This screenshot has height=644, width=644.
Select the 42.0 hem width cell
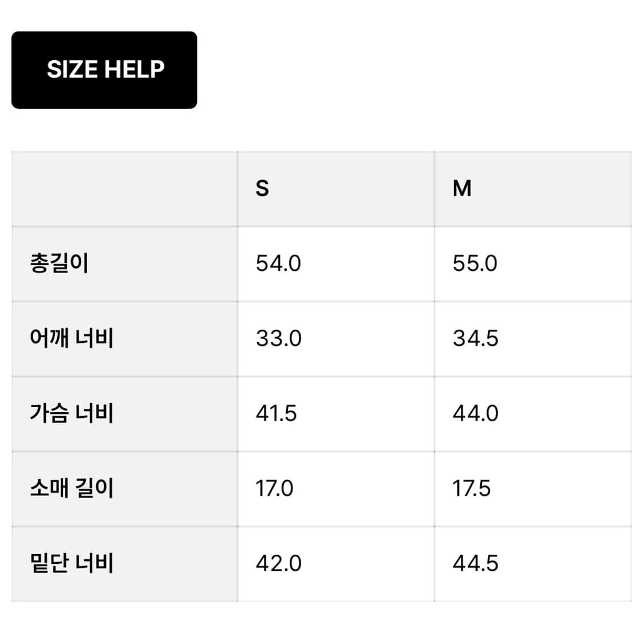coord(278,563)
